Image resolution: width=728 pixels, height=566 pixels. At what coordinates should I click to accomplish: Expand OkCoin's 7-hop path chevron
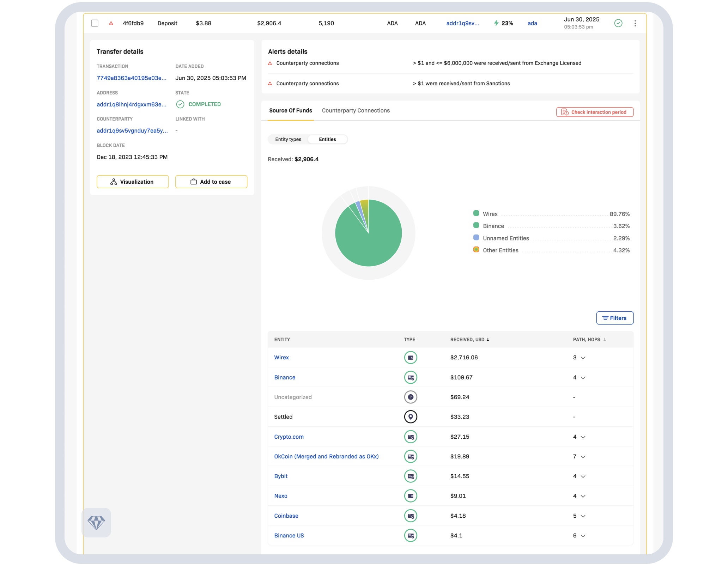583,457
